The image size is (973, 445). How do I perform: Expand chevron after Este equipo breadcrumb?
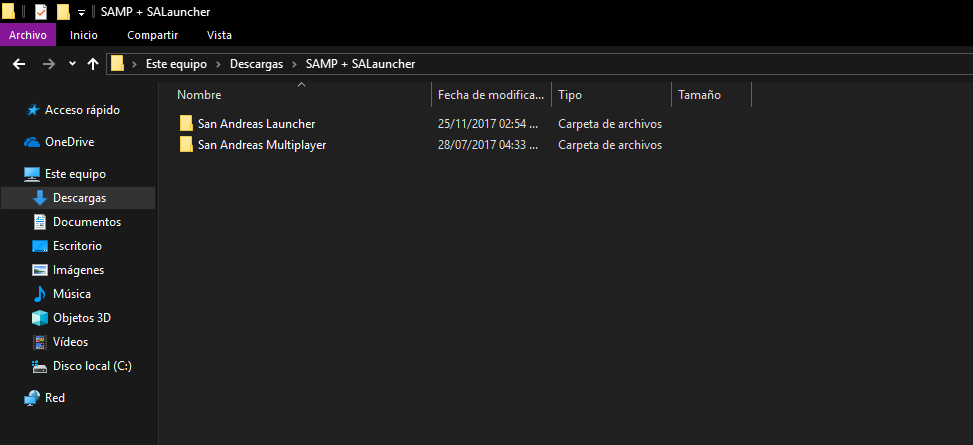coord(219,64)
